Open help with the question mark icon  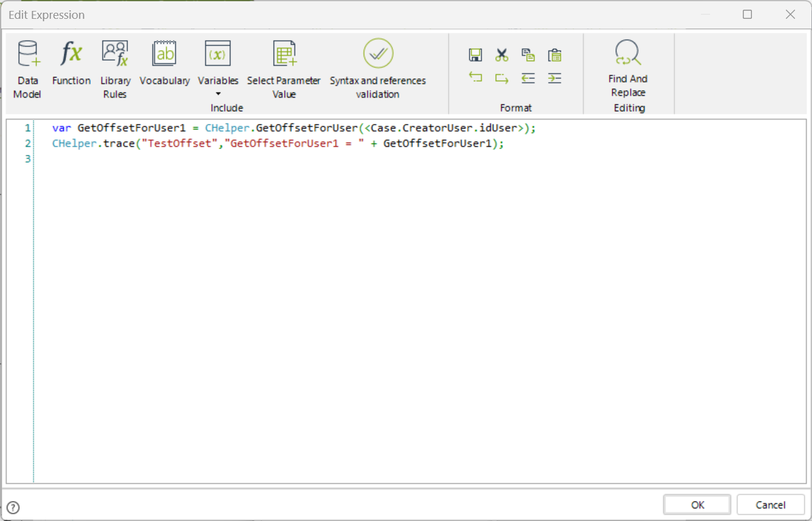click(13, 508)
